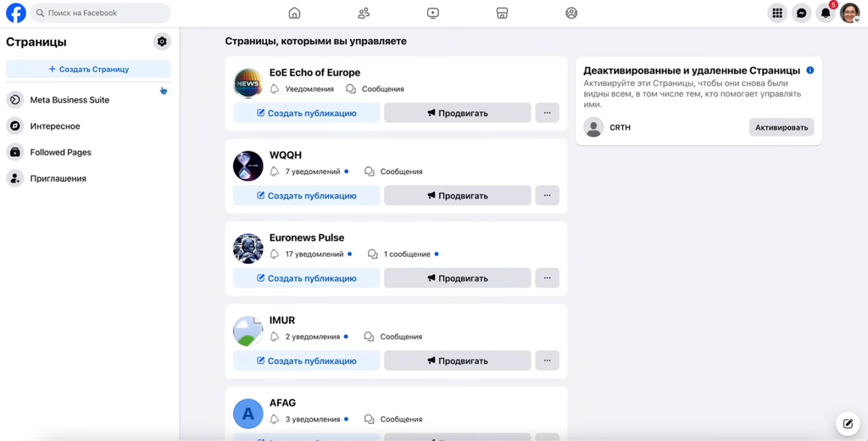Click the WQQH page thumbnail

(248, 166)
